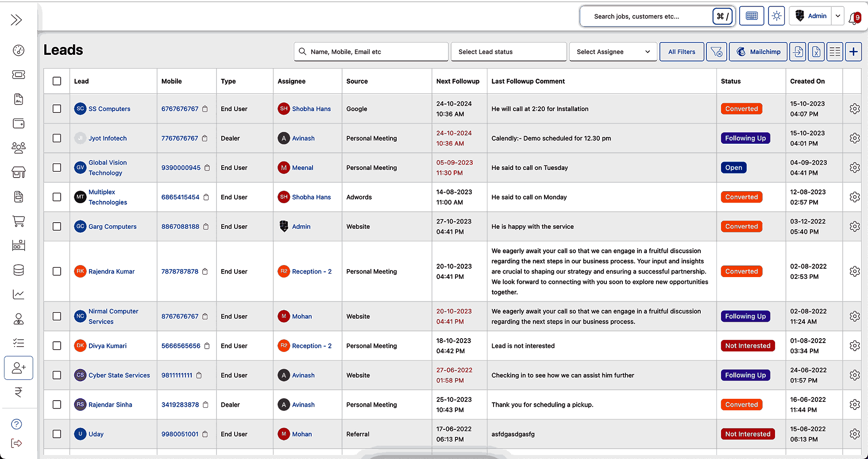Click the export document icon
This screenshot has width=868, height=459.
[x=798, y=52]
